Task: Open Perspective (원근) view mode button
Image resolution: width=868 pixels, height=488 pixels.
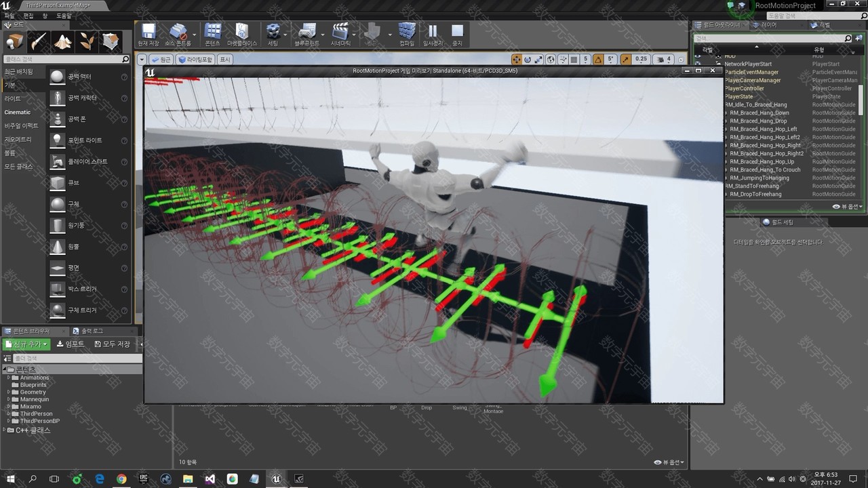Action: [x=161, y=60]
